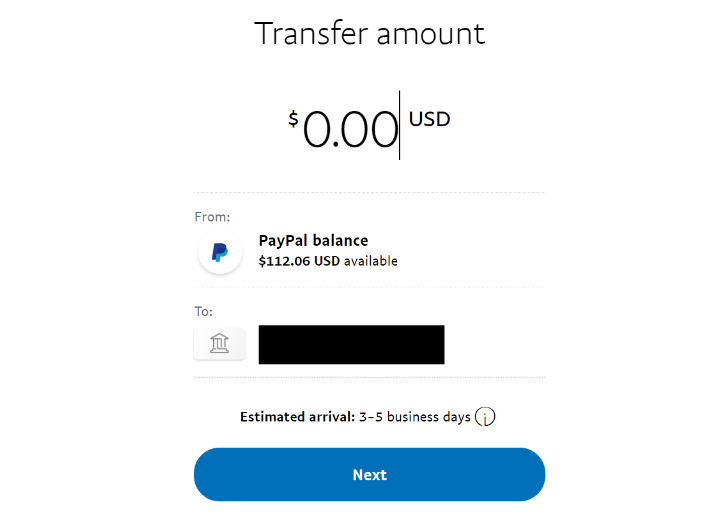Select the PayPal balance source title
Screen dimensions: 720x520
click(x=313, y=241)
